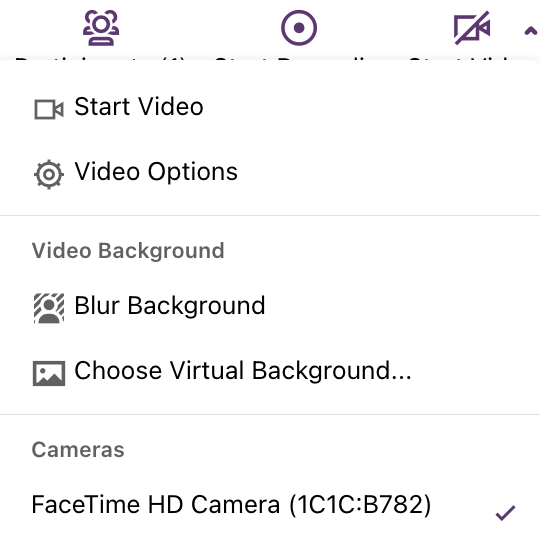This screenshot has width=540, height=544.
Task: Click the ellipsis after Choose Virtual Background
Action: point(401,377)
